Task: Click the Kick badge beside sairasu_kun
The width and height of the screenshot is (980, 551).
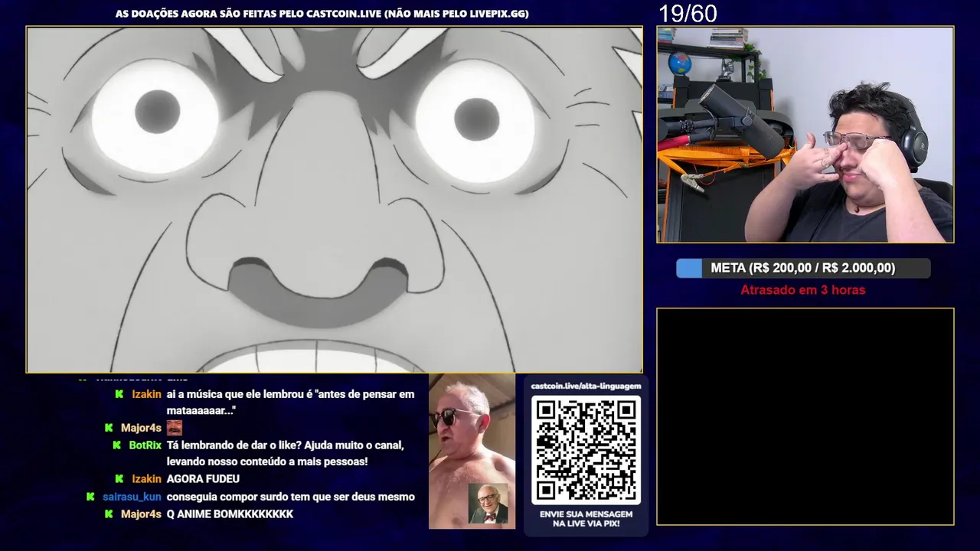Action: (91, 497)
